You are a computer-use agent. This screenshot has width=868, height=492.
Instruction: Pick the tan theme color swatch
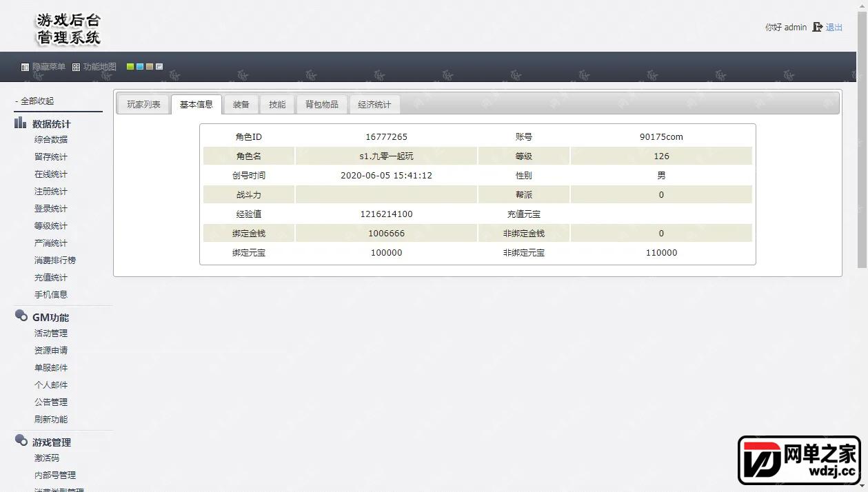tap(150, 67)
